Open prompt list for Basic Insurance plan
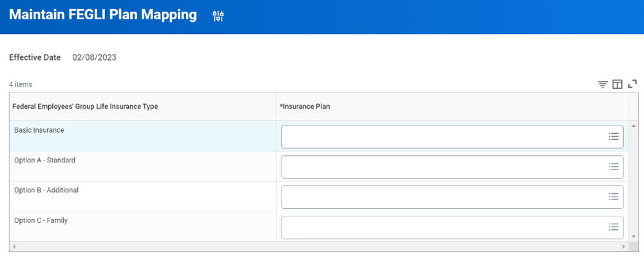 coord(614,137)
